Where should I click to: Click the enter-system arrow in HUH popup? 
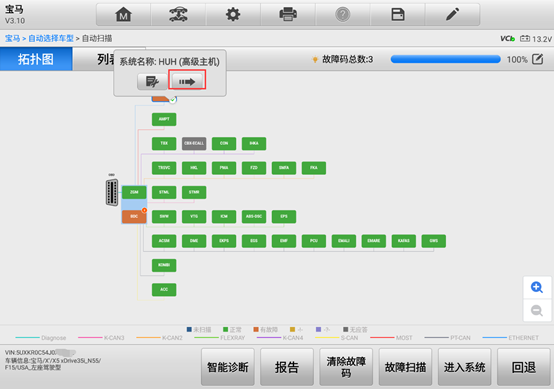(x=187, y=82)
